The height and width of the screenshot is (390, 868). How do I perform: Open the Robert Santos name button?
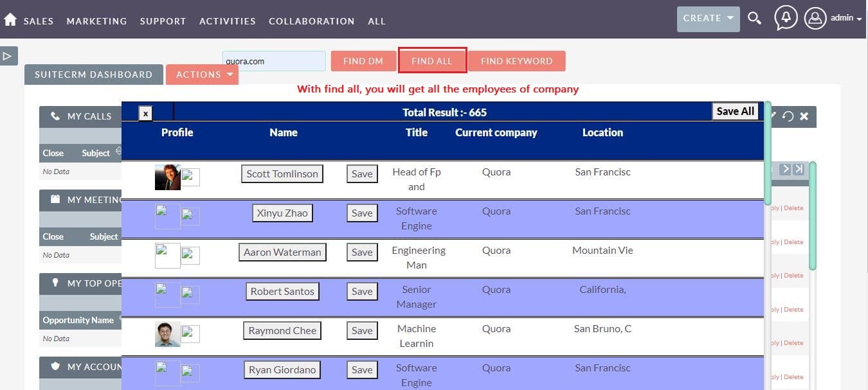point(282,291)
